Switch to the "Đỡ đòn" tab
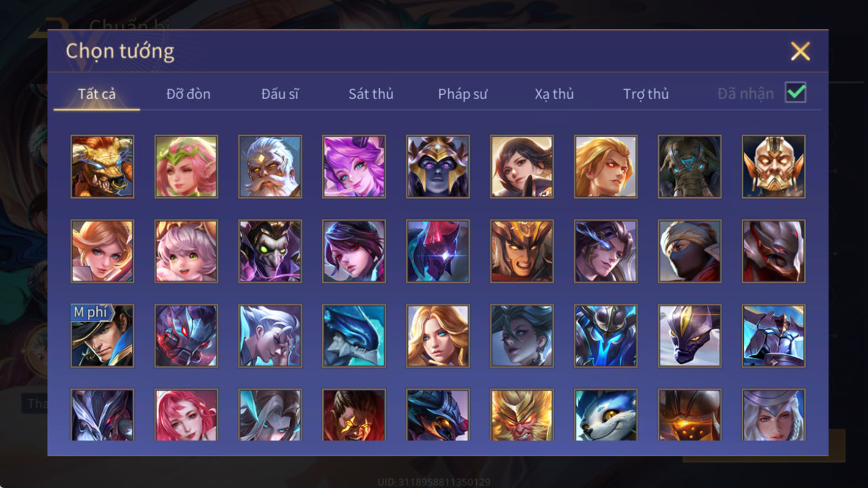Screen dimensions: 868x488 click(188, 94)
